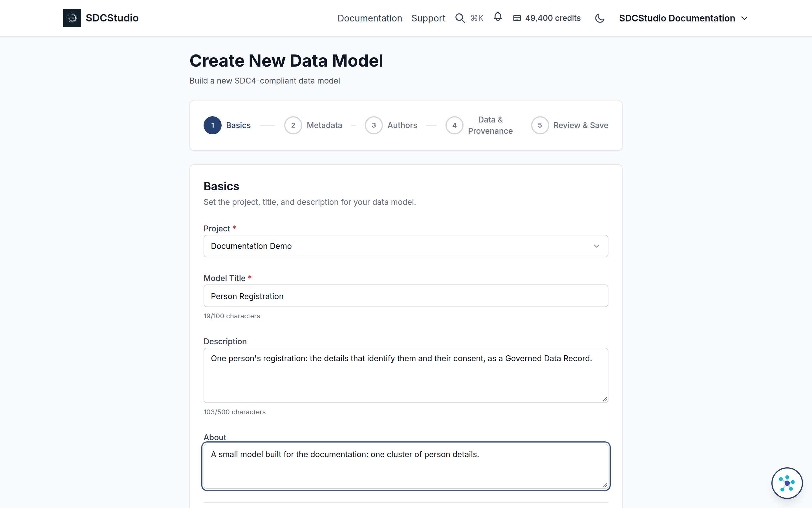Click the Create New Data Model heading

[x=286, y=61]
